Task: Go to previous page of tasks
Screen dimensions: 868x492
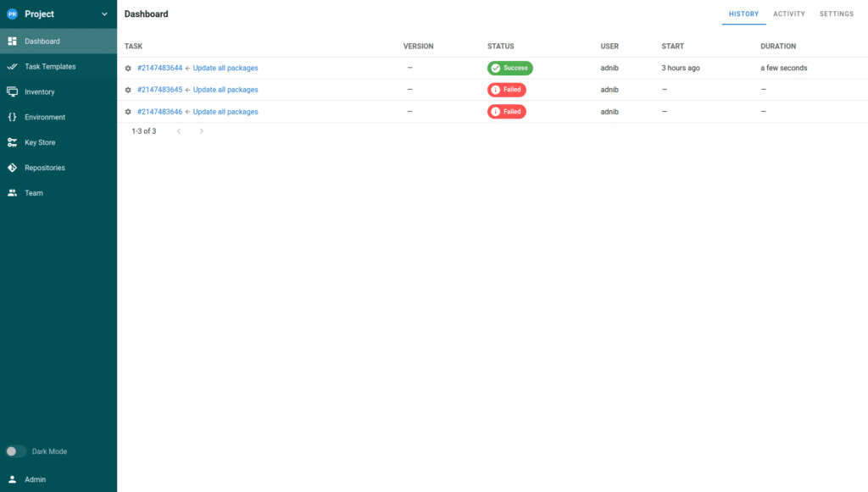Action: click(179, 131)
